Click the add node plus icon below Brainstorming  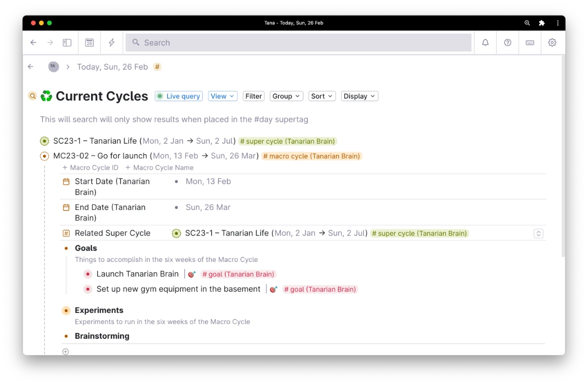[66, 351]
